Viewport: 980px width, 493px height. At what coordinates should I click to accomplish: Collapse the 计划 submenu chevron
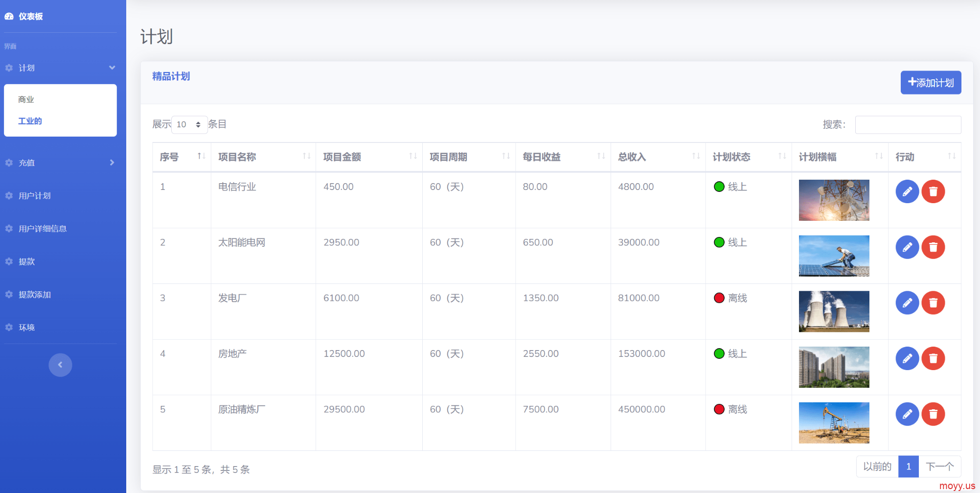pos(112,68)
